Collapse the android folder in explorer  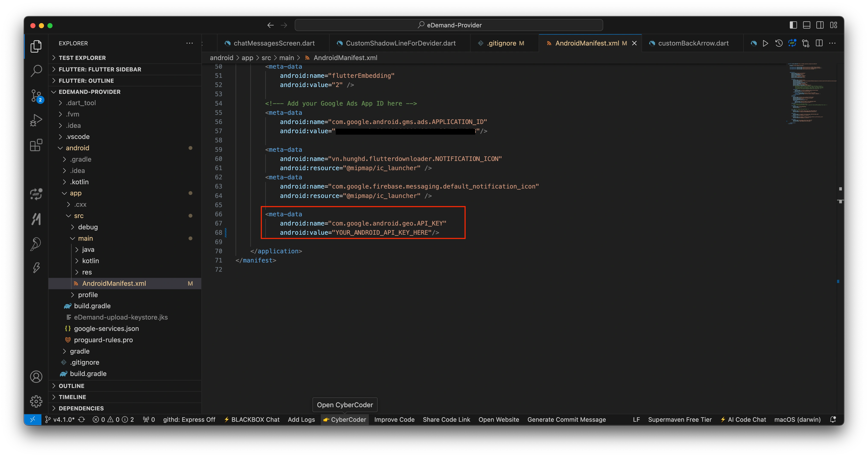pyautogui.click(x=77, y=148)
